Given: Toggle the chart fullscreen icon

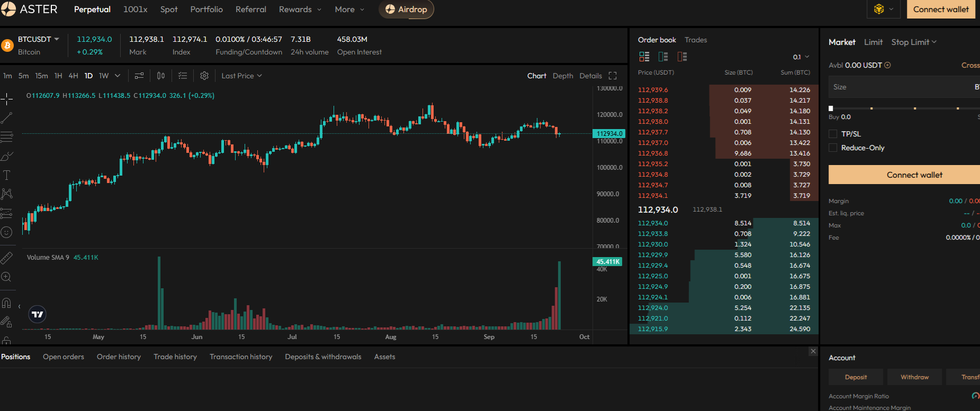Looking at the screenshot, I should coord(613,76).
